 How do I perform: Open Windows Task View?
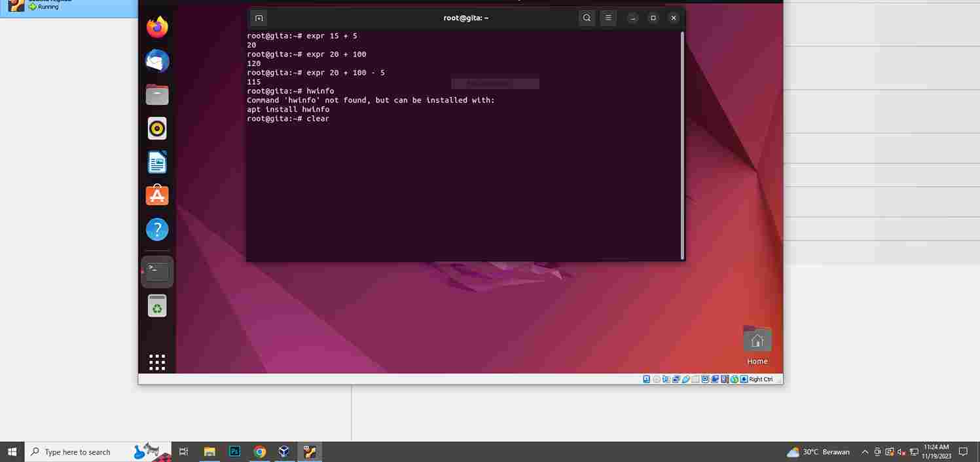pyautogui.click(x=184, y=452)
